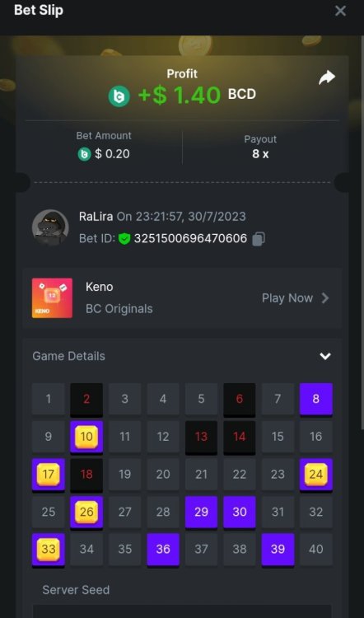Viewport: 364px width, 618px height.
Task: Click Play Now link
Action: point(287,298)
